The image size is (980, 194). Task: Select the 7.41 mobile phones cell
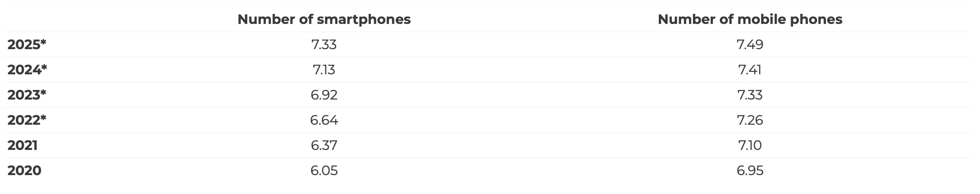coord(750,70)
